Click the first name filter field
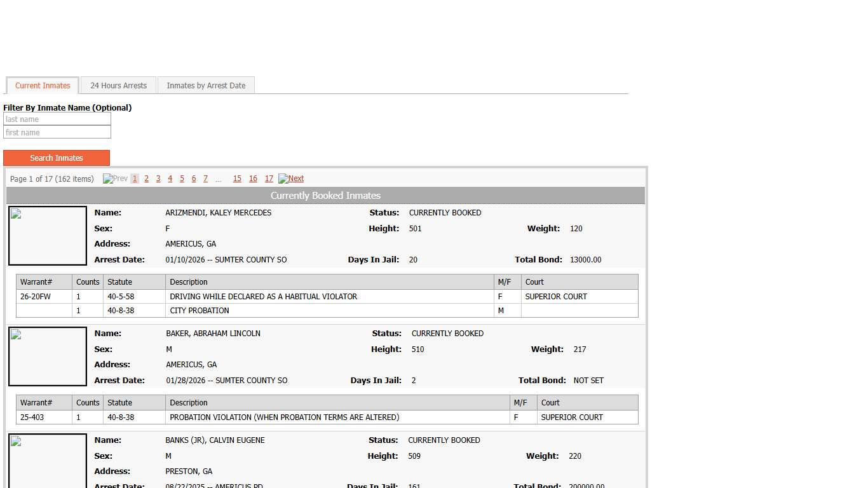Screen dimensions: 868x488 57,133
